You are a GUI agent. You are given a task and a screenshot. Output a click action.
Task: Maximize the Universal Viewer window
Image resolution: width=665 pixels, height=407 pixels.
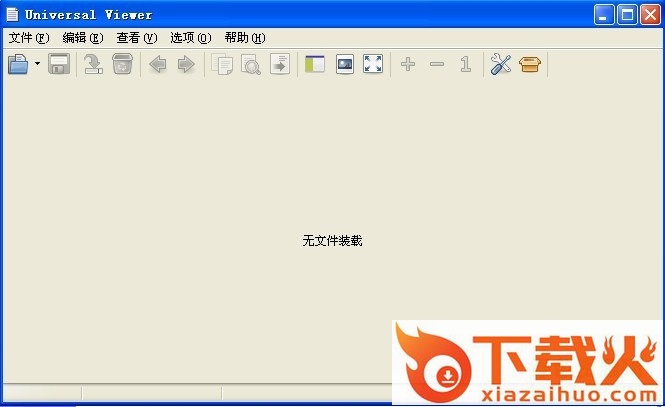click(x=627, y=15)
